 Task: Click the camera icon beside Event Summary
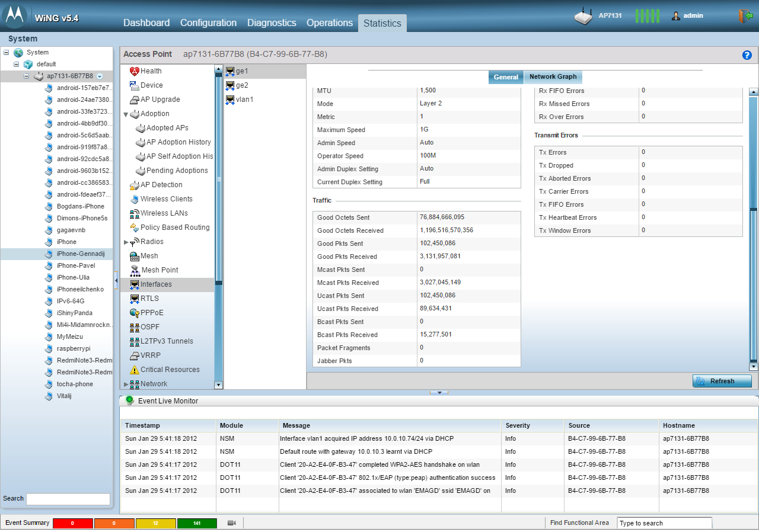coord(232,523)
